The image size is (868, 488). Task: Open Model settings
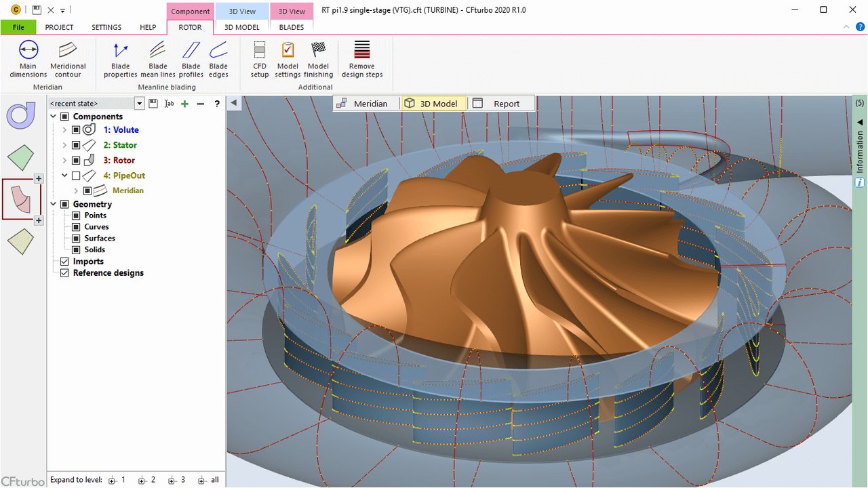[288, 59]
